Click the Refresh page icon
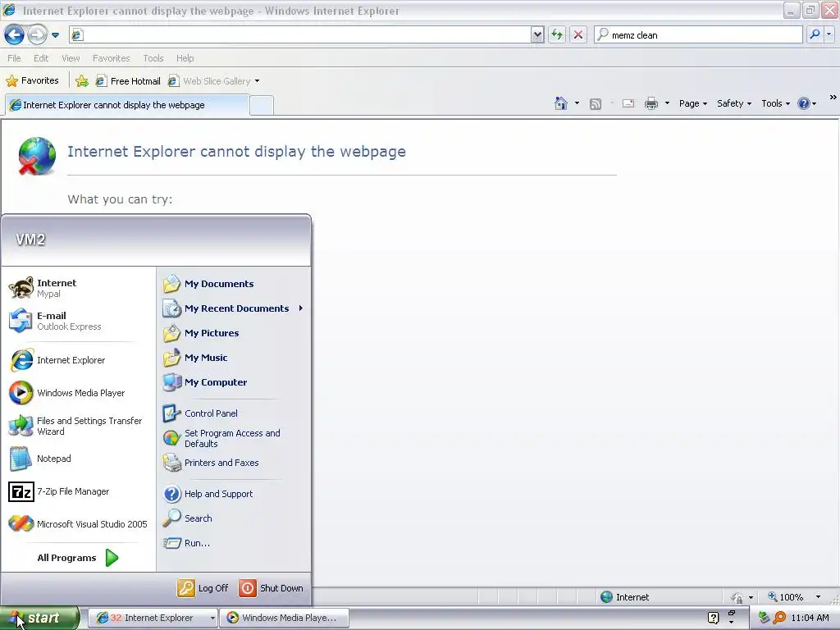This screenshot has height=630, width=840. [x=557, y=34]
